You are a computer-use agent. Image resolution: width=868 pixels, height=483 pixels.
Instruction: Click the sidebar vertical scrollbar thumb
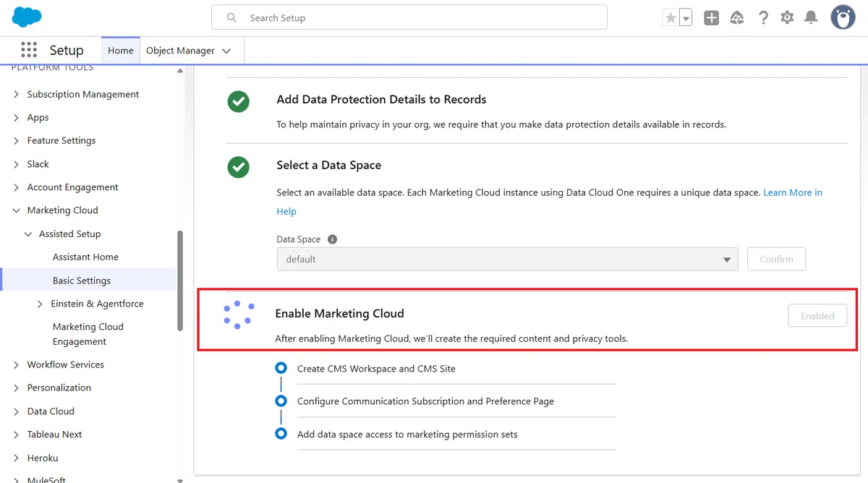point(180,281)
